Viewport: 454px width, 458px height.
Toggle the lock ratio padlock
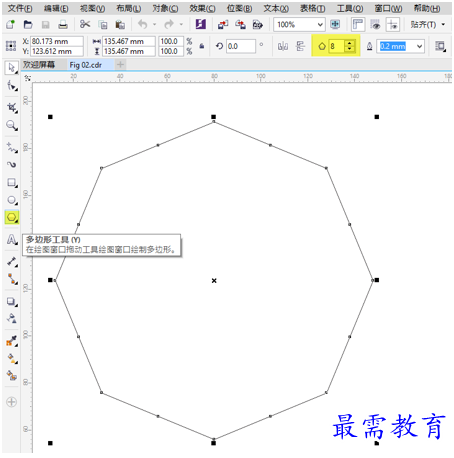(202, 46)
